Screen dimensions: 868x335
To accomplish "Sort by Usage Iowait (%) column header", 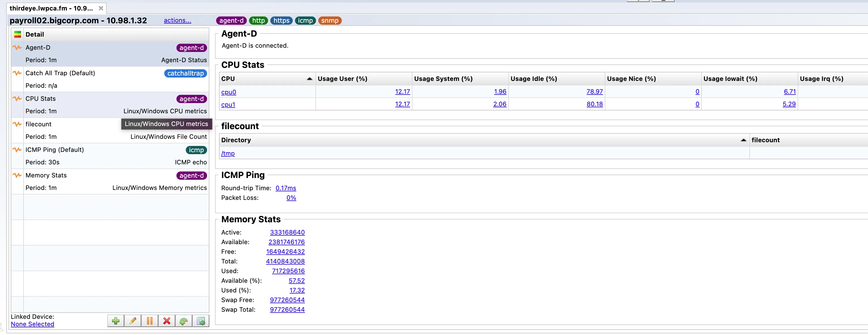I will pyautogui.click(x=749, y=79).
